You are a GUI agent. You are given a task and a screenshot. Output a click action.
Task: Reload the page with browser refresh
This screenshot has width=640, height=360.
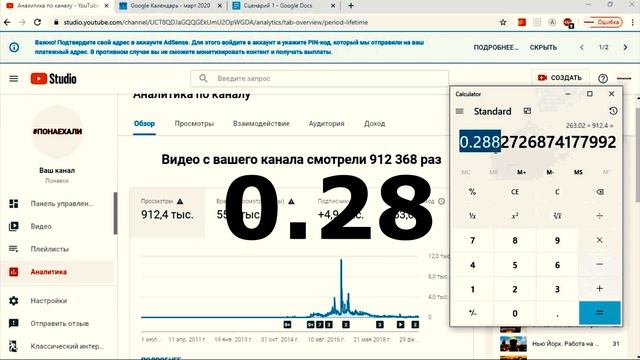(x=37, y=22)
